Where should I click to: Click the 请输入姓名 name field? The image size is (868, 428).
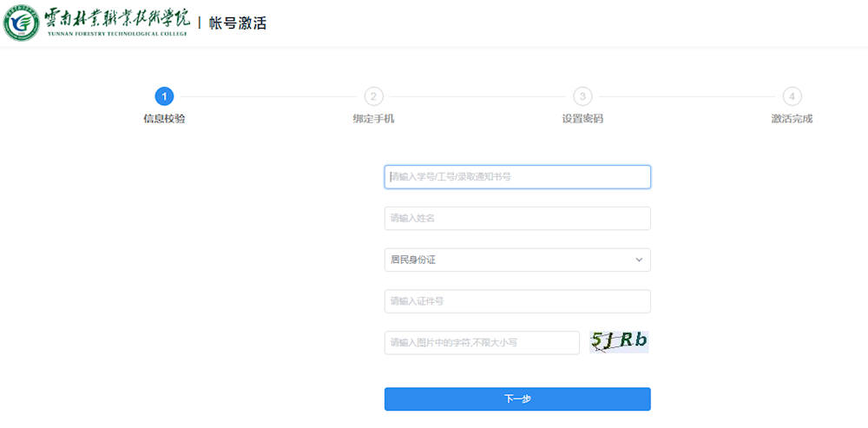tap(517, 218)
